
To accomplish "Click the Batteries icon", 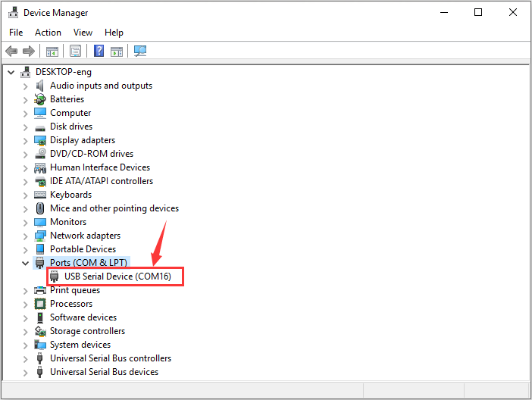I will [40, 99].
